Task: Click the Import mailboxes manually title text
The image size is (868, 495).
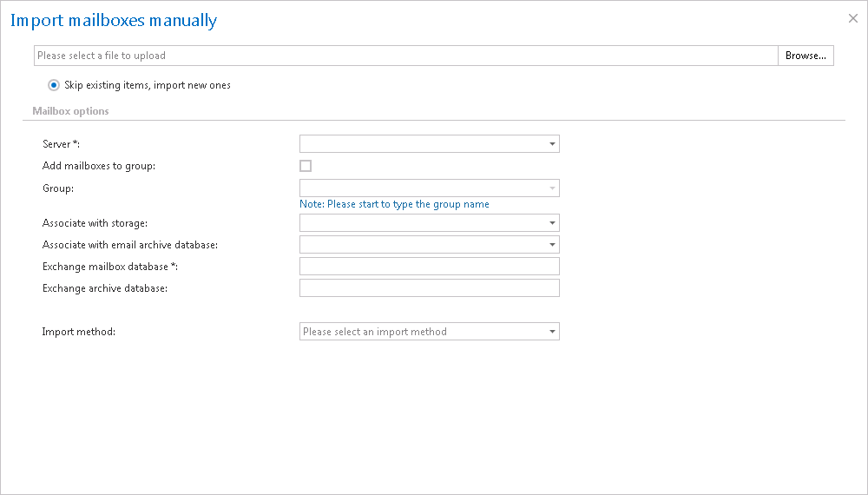Action: coord(114,20)
